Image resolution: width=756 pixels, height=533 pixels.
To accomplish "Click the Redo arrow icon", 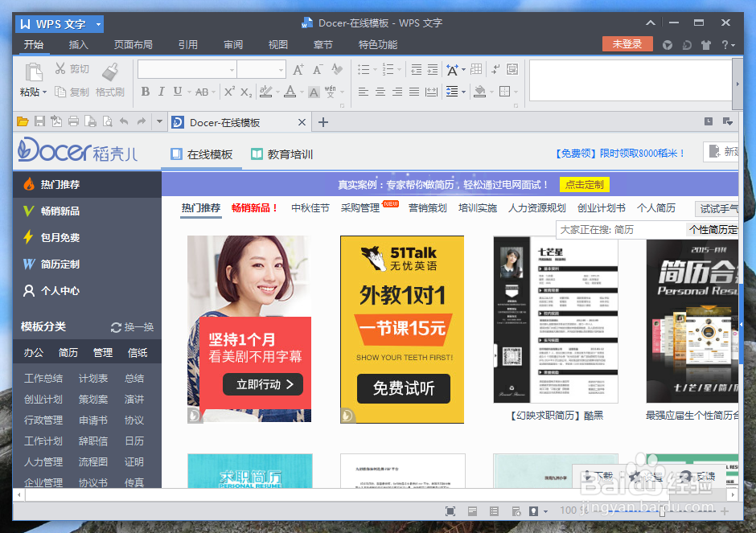I will [x=142, y=121].
